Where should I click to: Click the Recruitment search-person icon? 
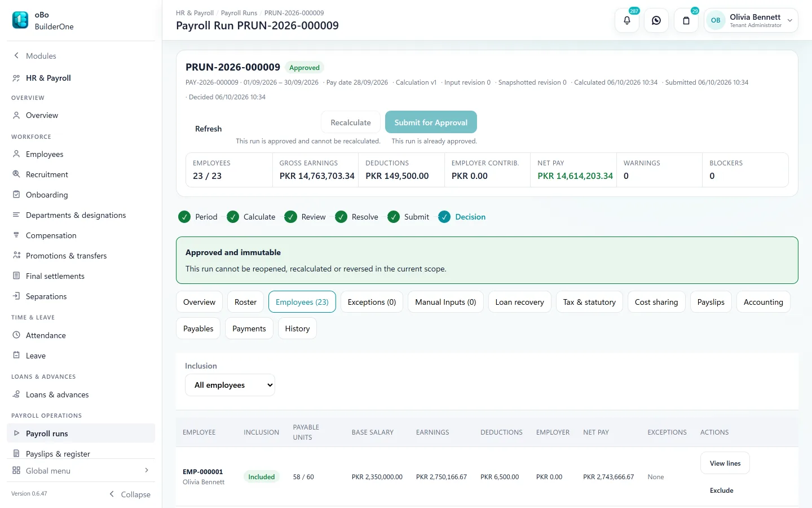16,174
